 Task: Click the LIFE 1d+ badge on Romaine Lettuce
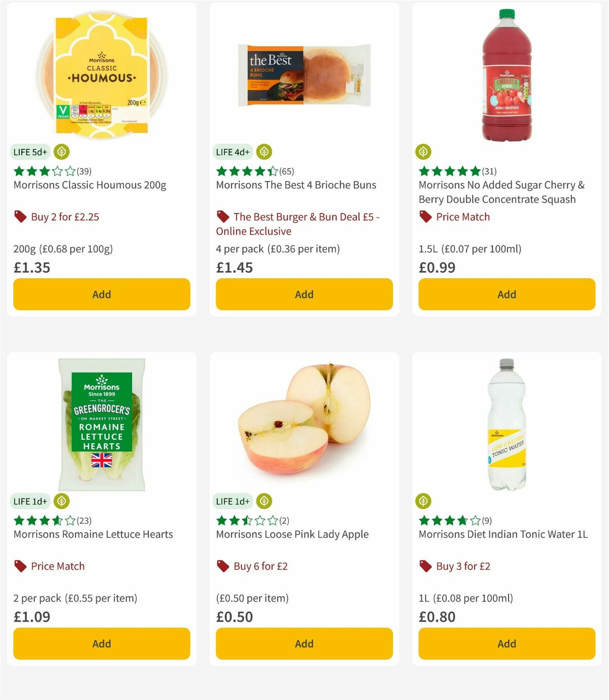pyautogui.click(x=30, y=501)
